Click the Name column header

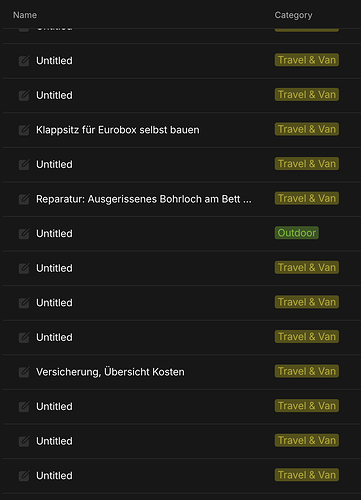click(25, 15)
